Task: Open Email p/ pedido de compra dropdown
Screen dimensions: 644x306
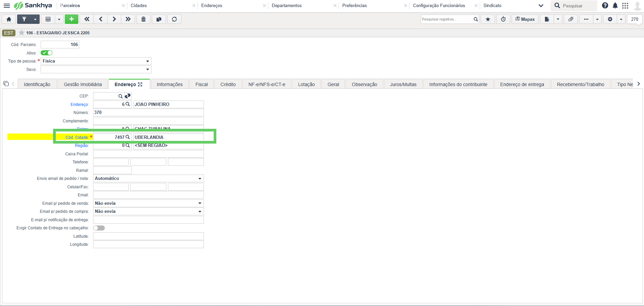Action: pyautogui.click(x=148, y=212)
